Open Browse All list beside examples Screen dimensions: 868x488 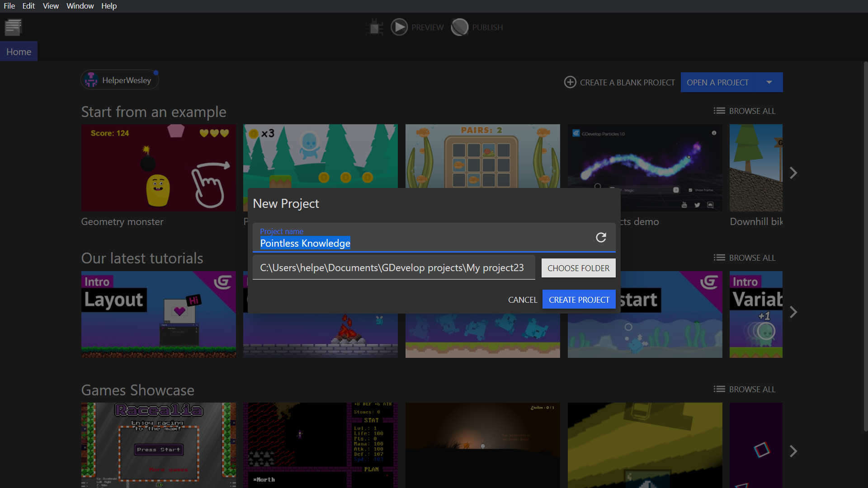point(744,111)
